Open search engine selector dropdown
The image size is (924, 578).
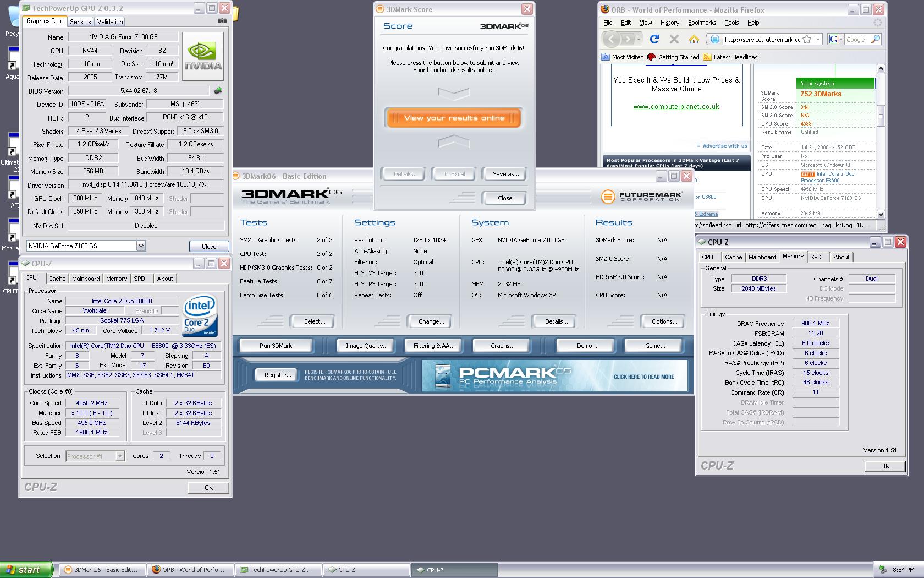point(835,39)
